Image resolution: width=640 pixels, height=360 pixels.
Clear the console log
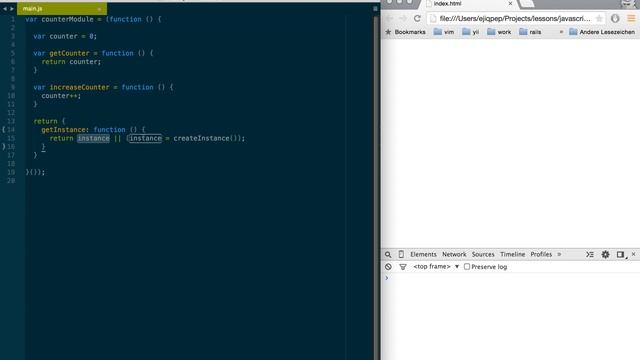point(388,267)
